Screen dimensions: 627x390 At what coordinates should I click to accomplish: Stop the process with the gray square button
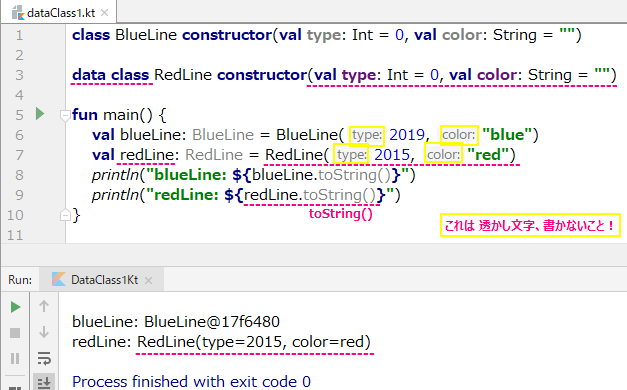[15, 333]
